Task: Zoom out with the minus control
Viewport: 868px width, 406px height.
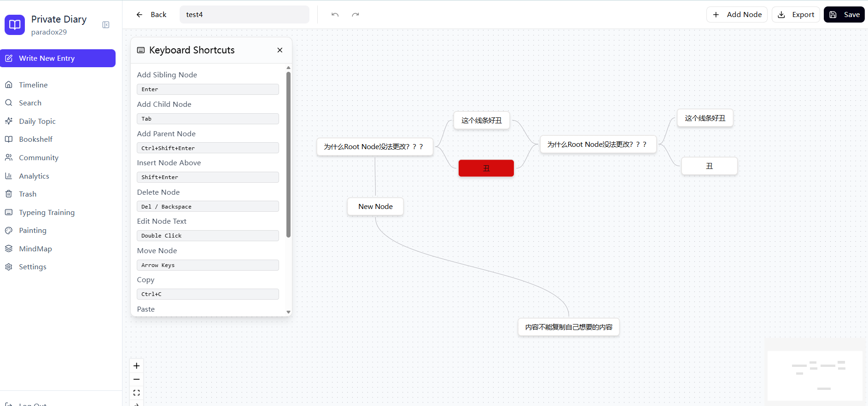Action: coord(137,379)
